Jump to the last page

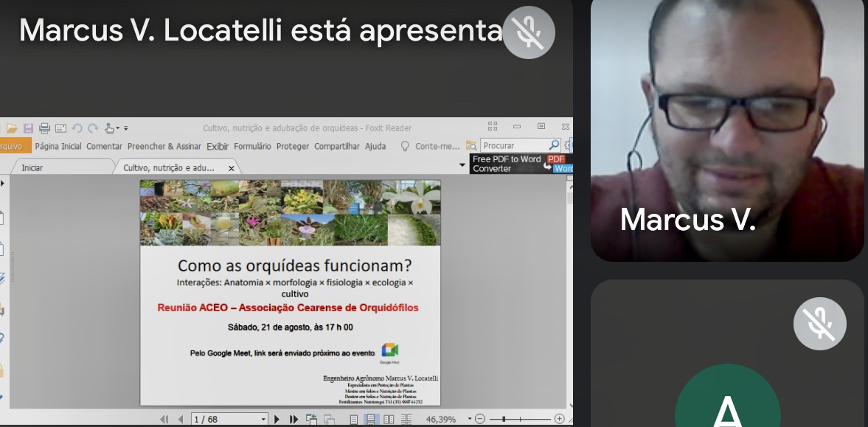tap(294, 419)
